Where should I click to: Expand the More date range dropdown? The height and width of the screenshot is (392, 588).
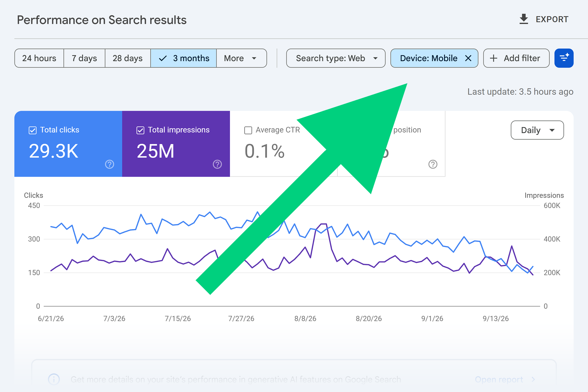pyautogui.click(x=242, y=58)
